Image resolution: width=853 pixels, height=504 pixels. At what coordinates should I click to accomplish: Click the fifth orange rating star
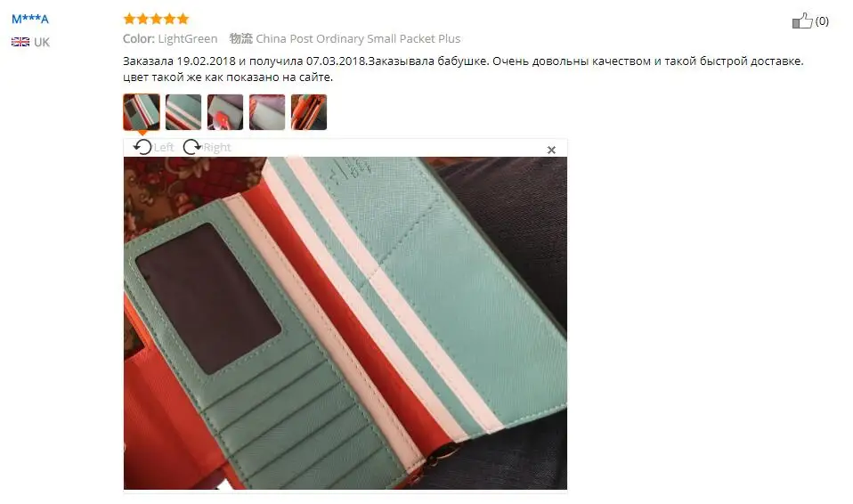coord(183,19)
